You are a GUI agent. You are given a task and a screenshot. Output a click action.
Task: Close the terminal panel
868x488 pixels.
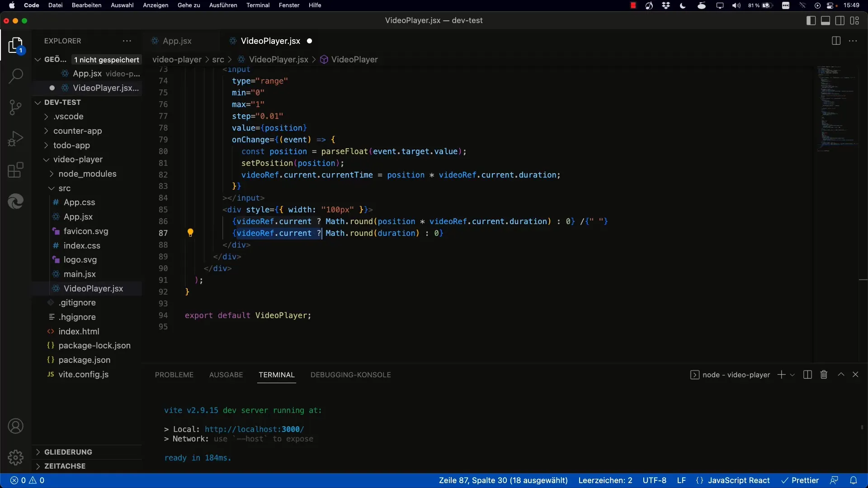pos(855,375)
